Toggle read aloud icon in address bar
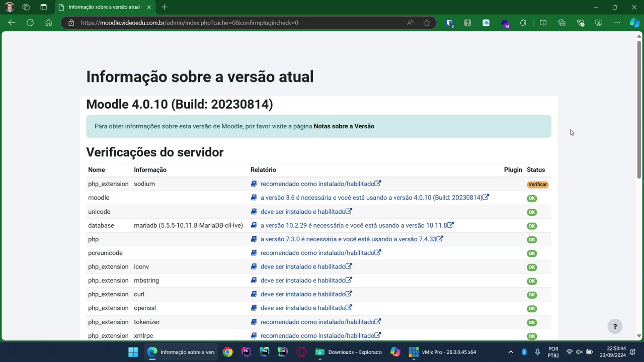Screen dimensions: 644x362 pyautogui.click(x=410, y=23)
